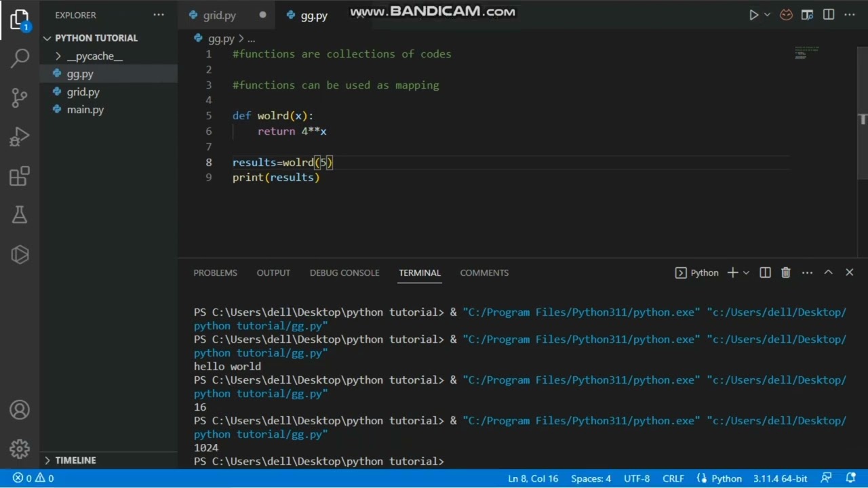The height and width of the screenshot is (488, 868).
Task: Click the print(results) line in the editor
Action: [276, 178]
